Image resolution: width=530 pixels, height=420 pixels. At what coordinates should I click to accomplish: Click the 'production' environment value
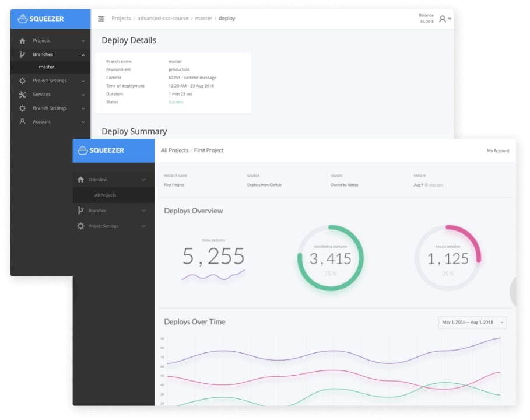[179, 69]
